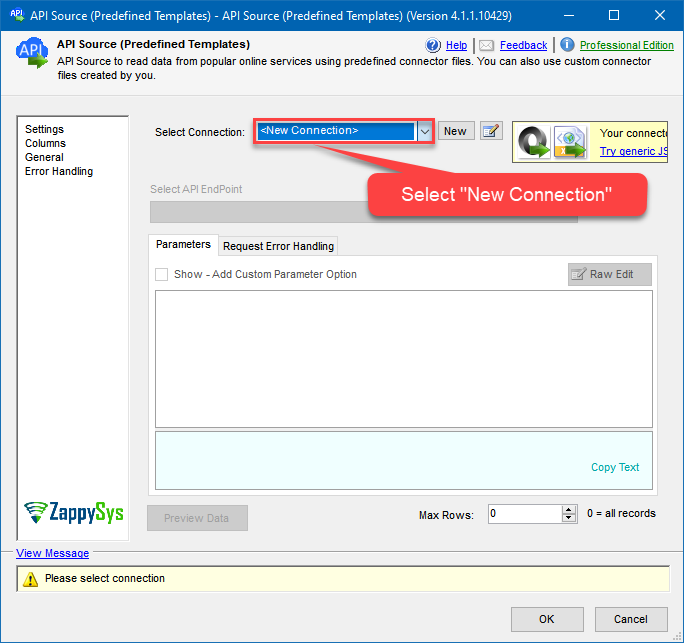Click the Max Rows input field

[x=523, y=514]
